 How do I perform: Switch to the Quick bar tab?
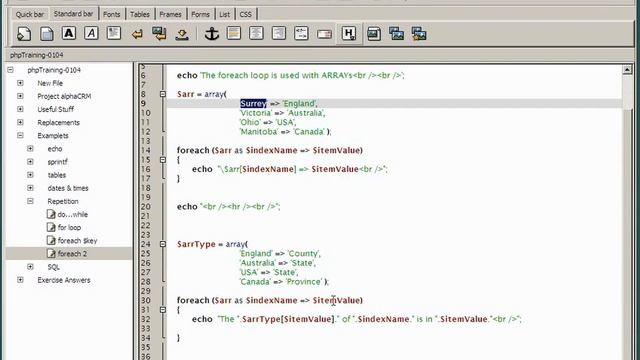[29, 14]
